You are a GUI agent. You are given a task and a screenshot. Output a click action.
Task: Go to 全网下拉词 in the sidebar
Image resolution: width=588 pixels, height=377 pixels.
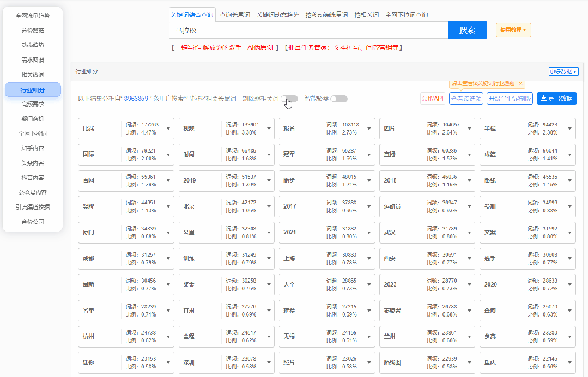33,133
